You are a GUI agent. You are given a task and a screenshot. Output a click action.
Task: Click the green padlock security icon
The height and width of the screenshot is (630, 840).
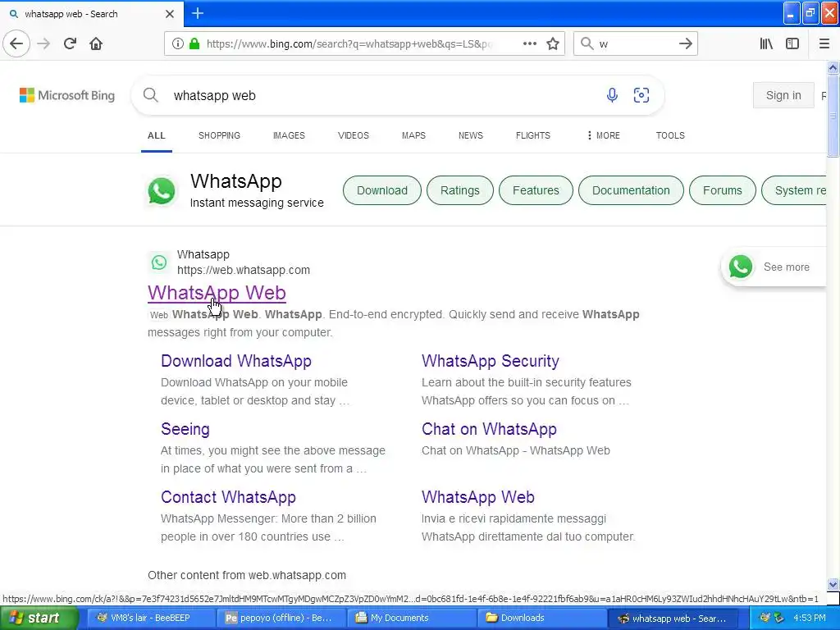[194, 43]
